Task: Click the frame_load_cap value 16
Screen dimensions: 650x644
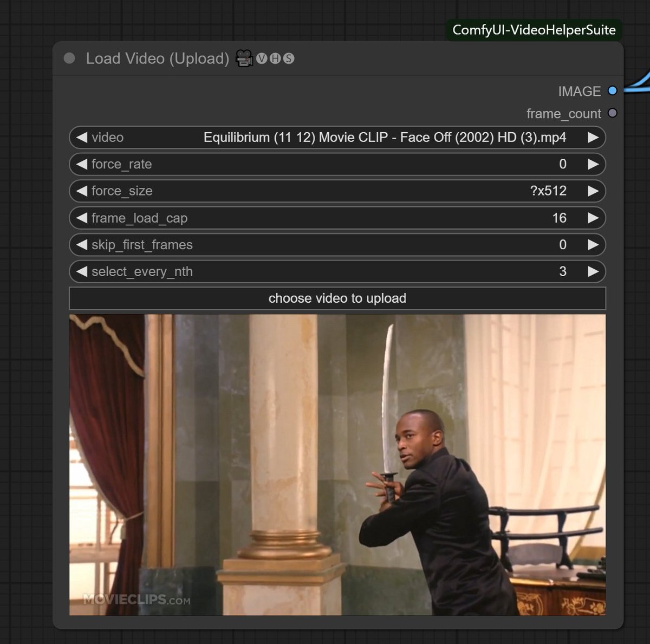Action: point(559,218)
